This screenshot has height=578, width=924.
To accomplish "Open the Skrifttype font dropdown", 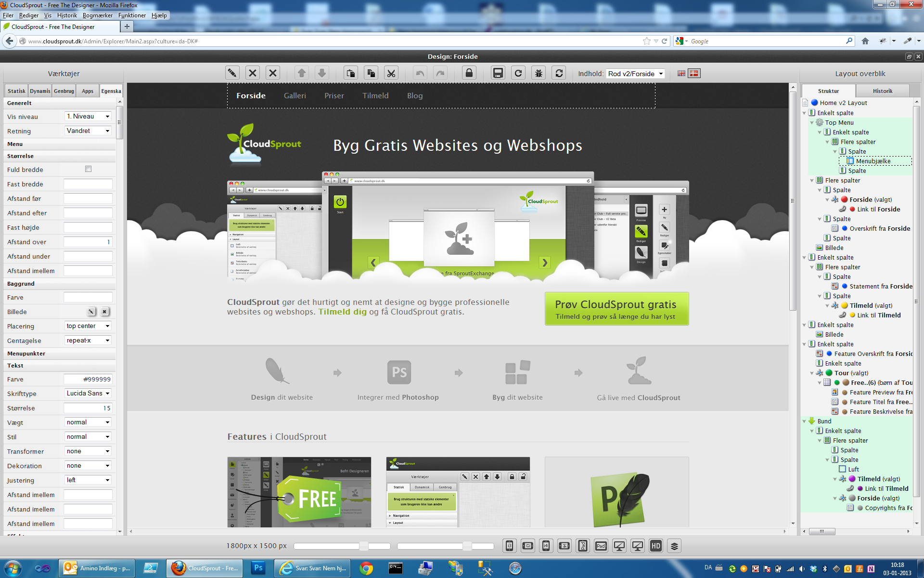I will (88, 394).
